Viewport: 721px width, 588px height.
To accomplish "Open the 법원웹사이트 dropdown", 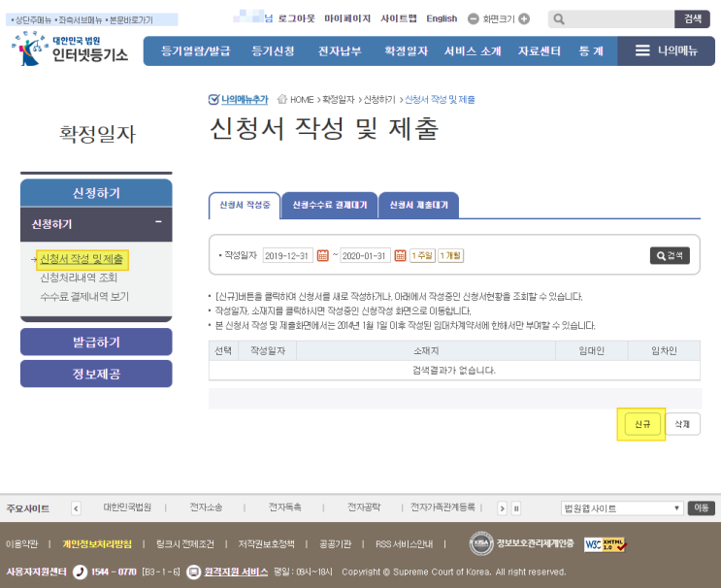I will point(622,508).
